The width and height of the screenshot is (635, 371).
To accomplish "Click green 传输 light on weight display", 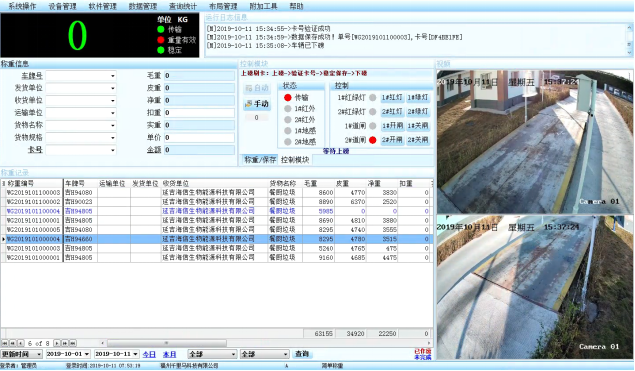I will click(161, 29).
